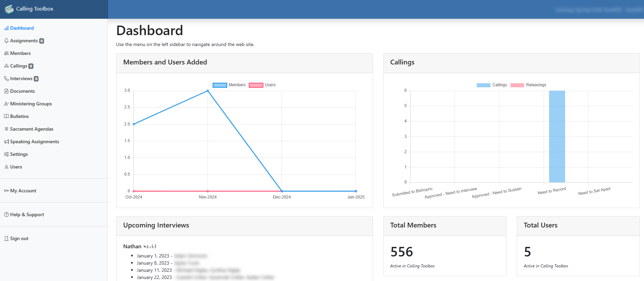This screenshot has width=644, height=281.
Task: Toggle the Callings dataset legend swatch
Action: 483,85
